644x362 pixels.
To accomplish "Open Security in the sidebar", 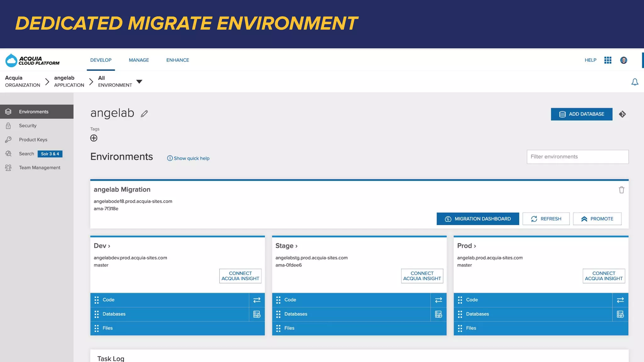I will tap(37, 126).
